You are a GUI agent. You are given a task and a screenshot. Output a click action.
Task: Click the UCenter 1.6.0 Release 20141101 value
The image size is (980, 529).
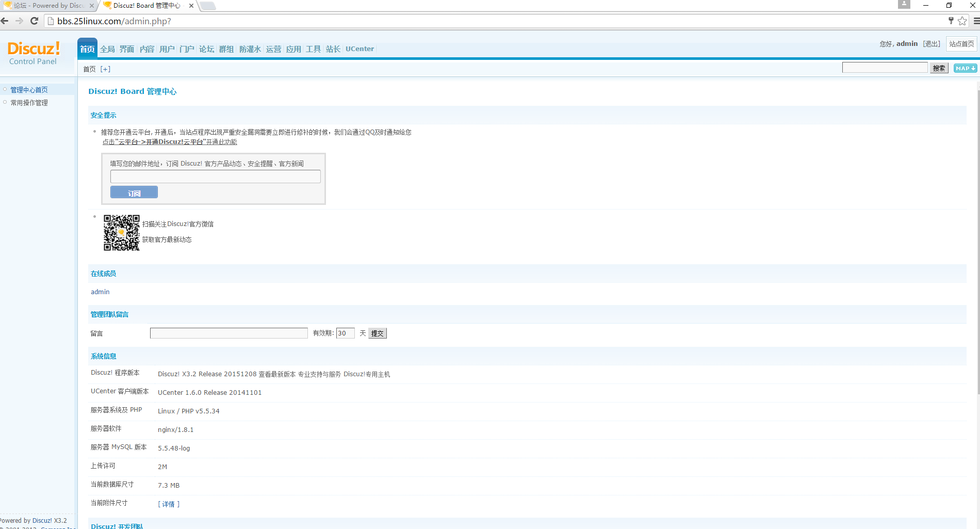pos(209,393)
